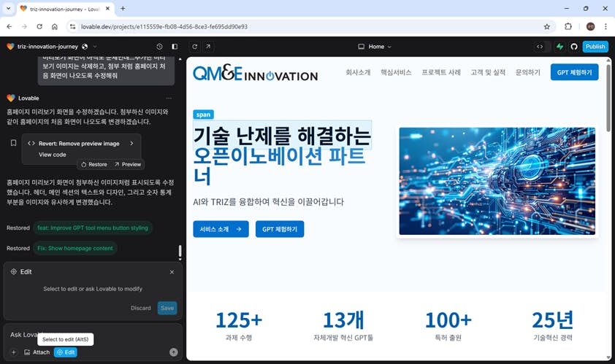Click View code link
Screen dimensions: 615x364
[x=52, y=155]
